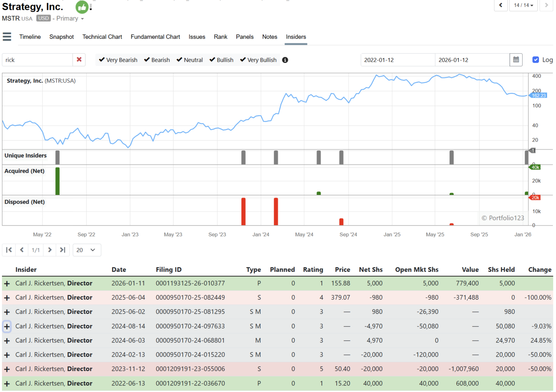Toggle the Very Bearish filter
Viewport: 556px width, 392px height.
tap(118, 60)
